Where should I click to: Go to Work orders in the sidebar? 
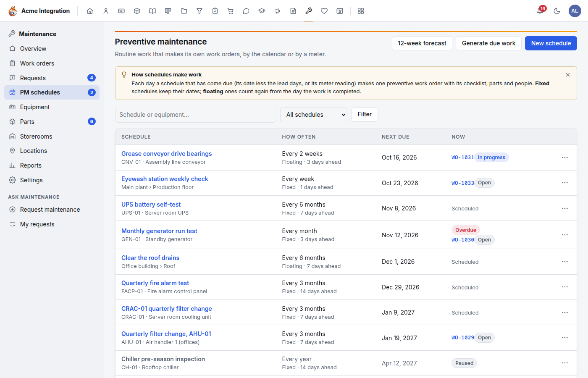click(52, 63)
